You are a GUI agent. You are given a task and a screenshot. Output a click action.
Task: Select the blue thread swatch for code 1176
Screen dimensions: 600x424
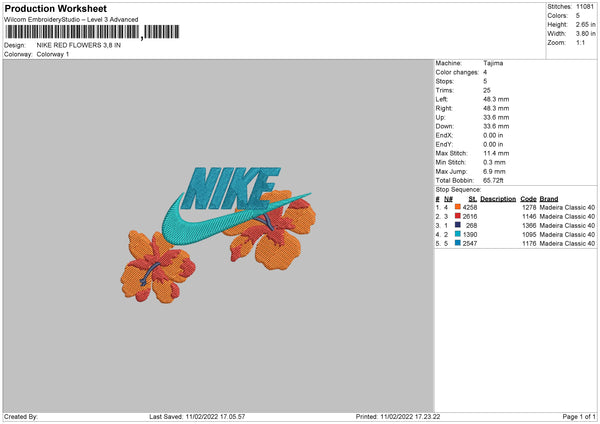point(457,243)
